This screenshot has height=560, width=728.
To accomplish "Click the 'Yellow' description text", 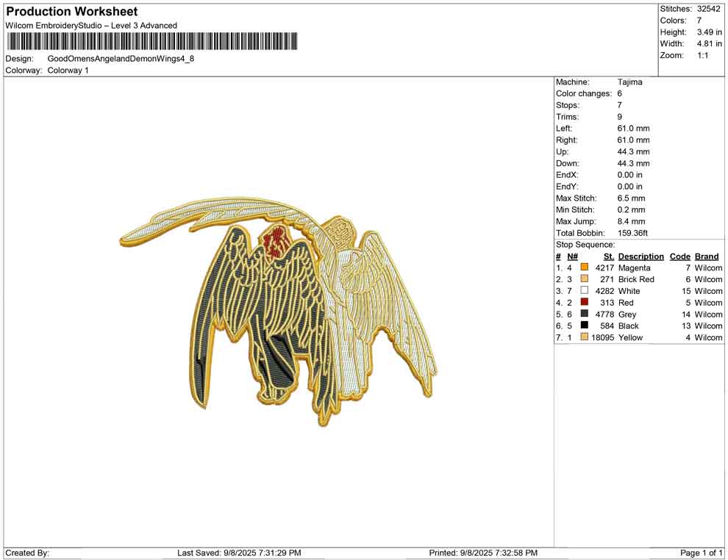I will tap(630, 337).
